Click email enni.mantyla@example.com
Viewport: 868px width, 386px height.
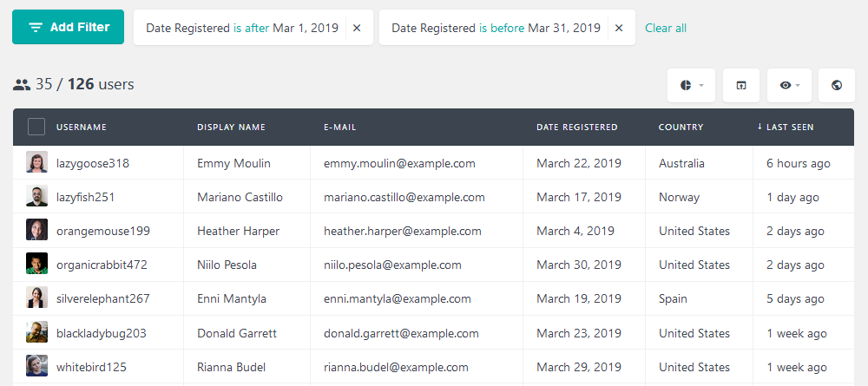coord(398,299)
